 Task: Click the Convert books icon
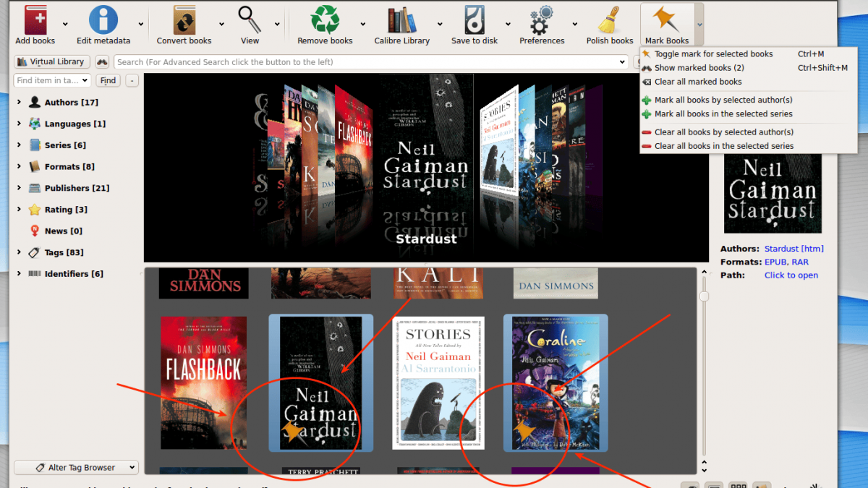click(184, 20)
